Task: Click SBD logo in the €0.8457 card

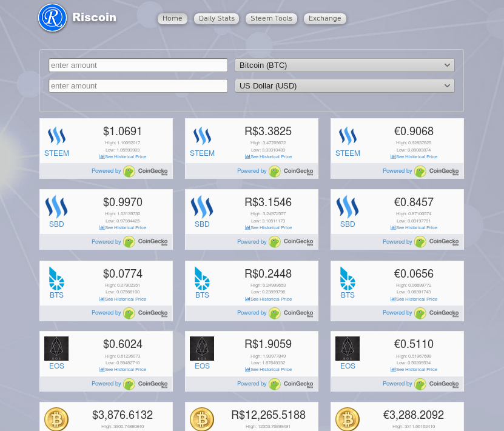Action: (x=348, y=207)
